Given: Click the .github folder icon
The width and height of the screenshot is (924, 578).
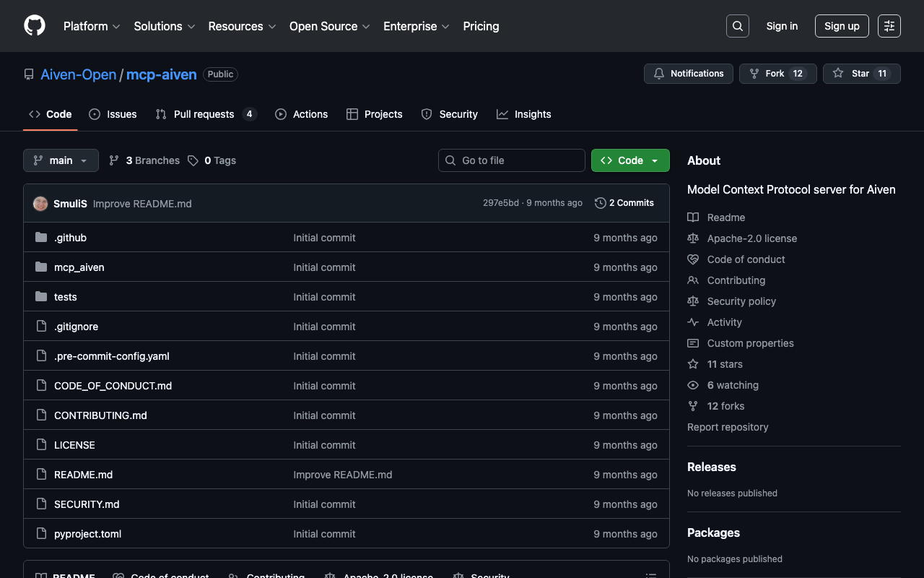Looking at the screenshot, I should [41, 238].
